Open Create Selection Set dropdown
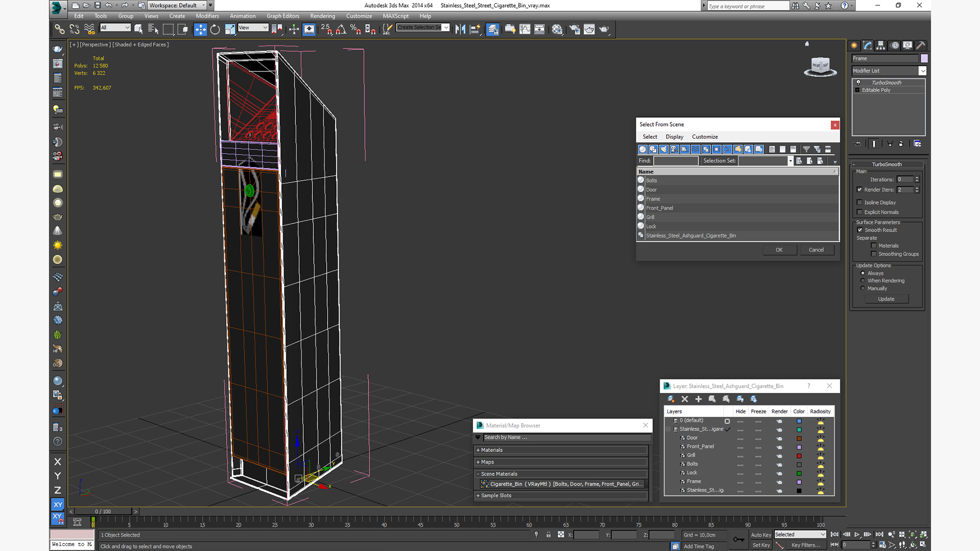This screenshot has height=551, width=980. pos(446,28)
